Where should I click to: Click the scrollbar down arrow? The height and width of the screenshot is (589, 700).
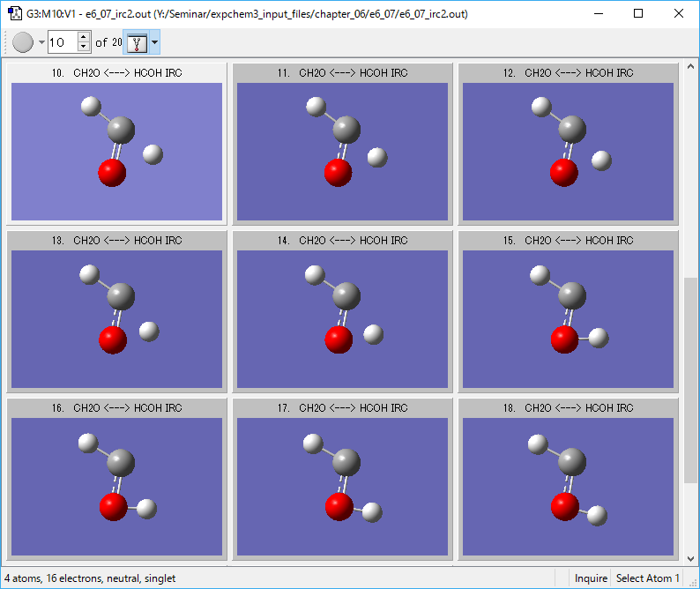(690, 559)
